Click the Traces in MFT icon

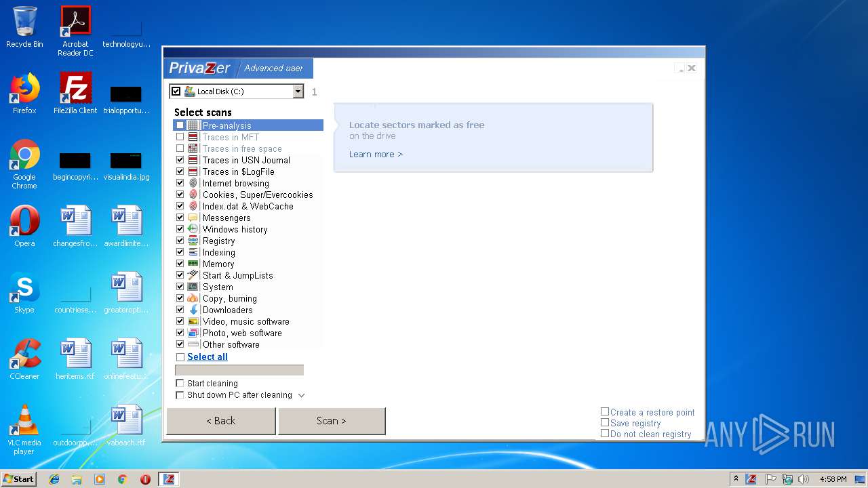click(193, 137)
